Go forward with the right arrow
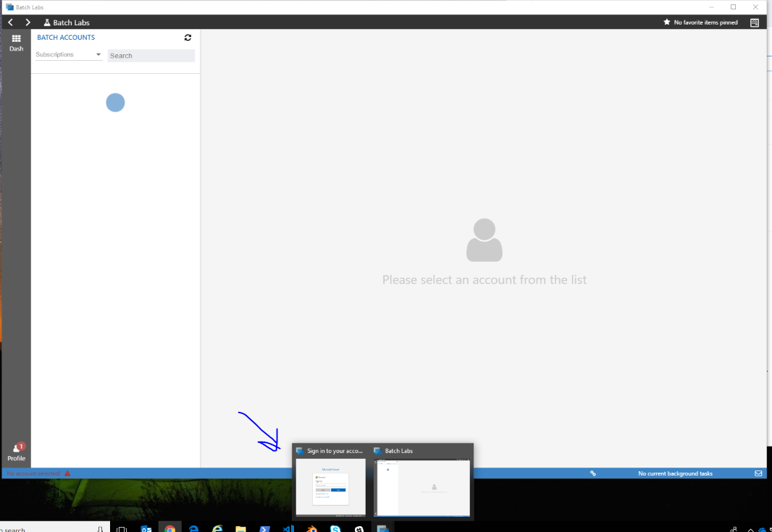Screen dimensions: 772x532 click(x=28, y=22)
